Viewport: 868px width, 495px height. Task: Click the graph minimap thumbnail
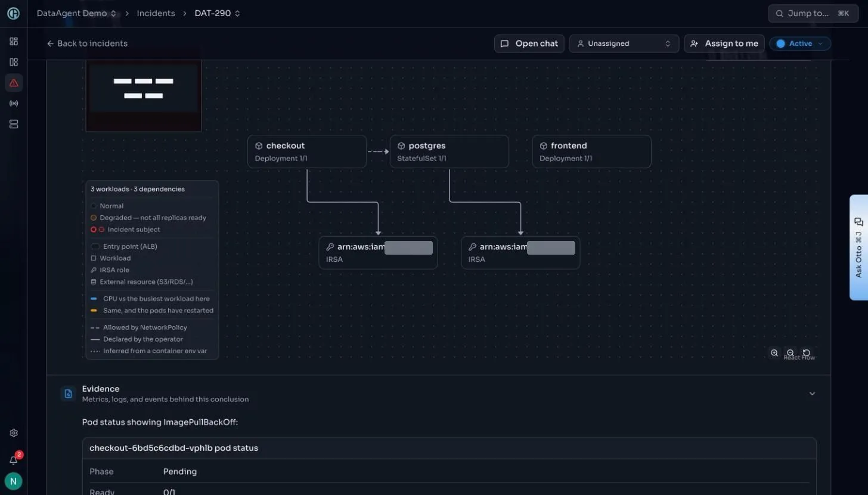143,95
